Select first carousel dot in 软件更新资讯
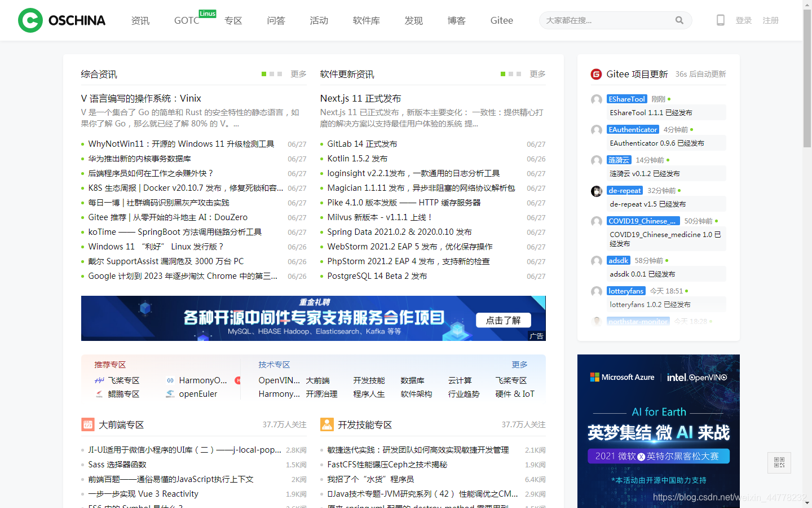 pos(503,74)
